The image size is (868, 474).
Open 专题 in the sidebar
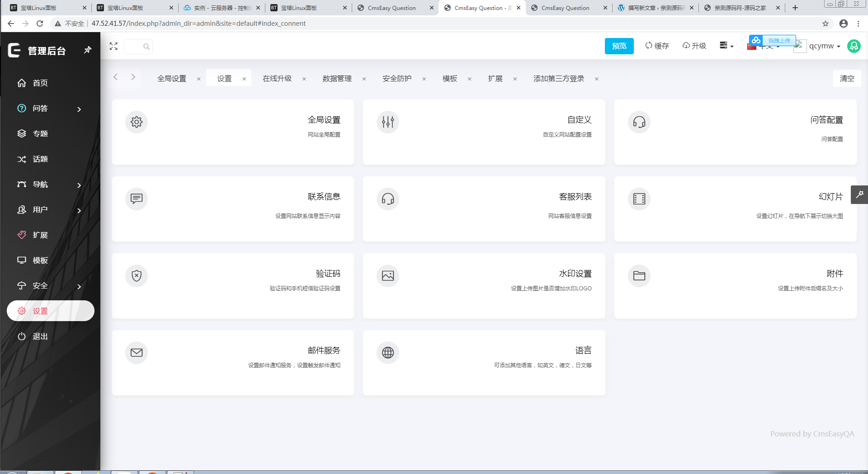coord(50,133)
